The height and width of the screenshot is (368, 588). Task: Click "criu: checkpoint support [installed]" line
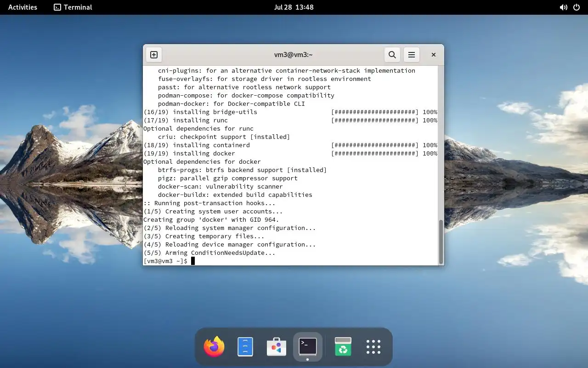224,137
